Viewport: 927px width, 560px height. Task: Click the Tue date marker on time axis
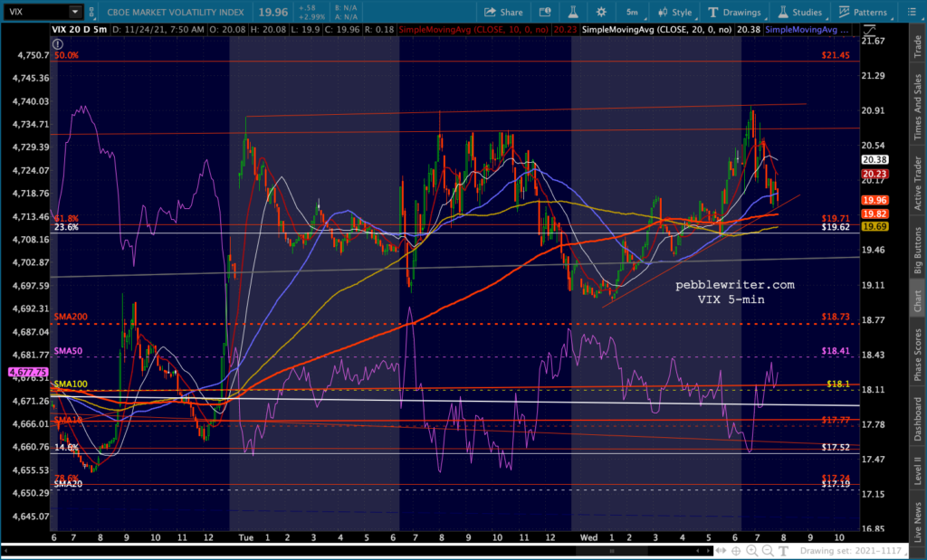point(246,537)
